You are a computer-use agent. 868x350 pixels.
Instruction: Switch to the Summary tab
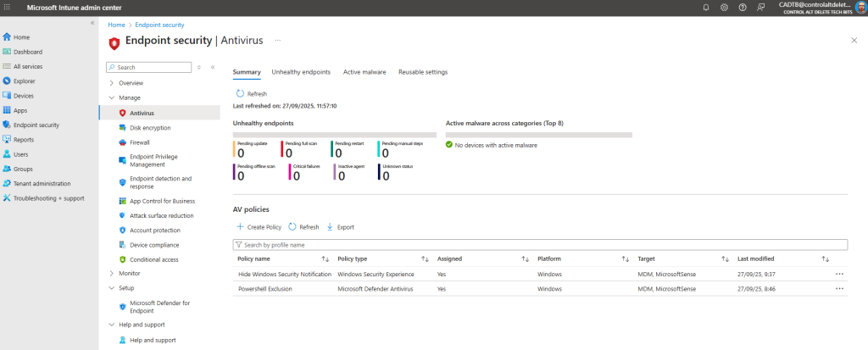247,73
